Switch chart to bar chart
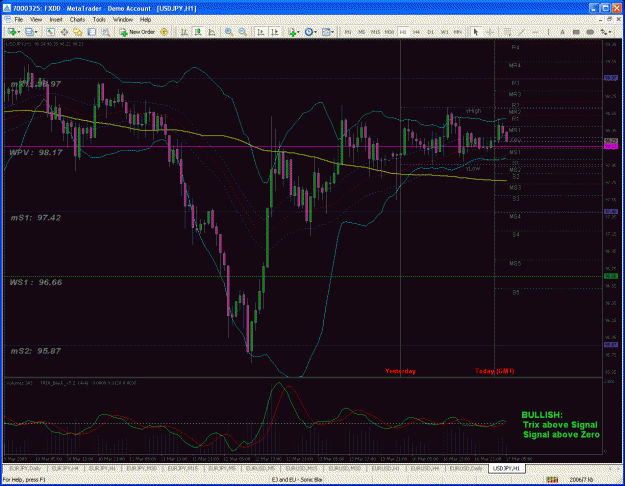Viewport: 625px width, 486px height. pyautogui.click(x=184, y=32)
